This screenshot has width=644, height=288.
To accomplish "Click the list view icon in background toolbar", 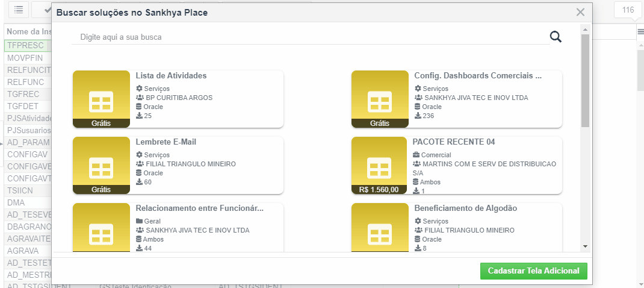I will coord(19,10).
